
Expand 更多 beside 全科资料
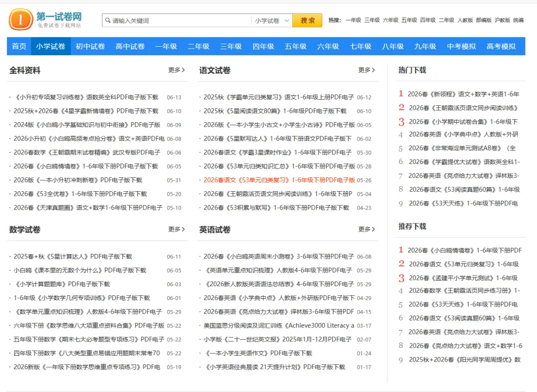pyautogui.click(x=177, y=70)
